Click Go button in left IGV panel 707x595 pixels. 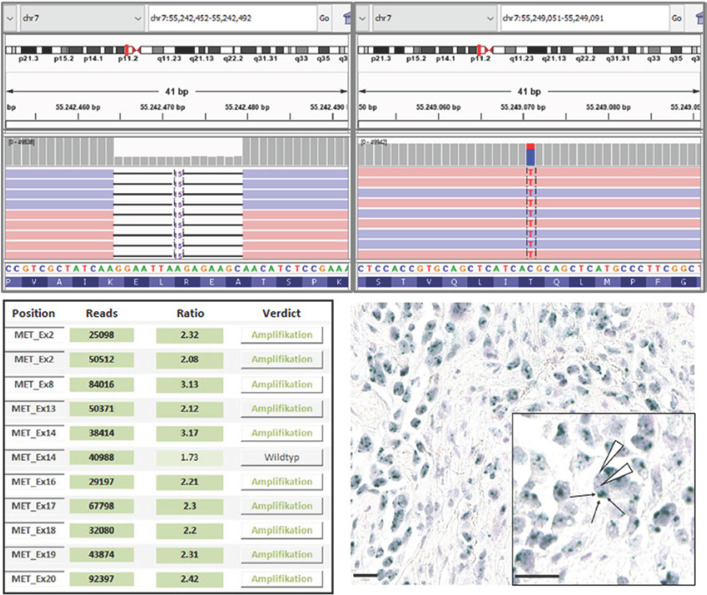(324, 18)
